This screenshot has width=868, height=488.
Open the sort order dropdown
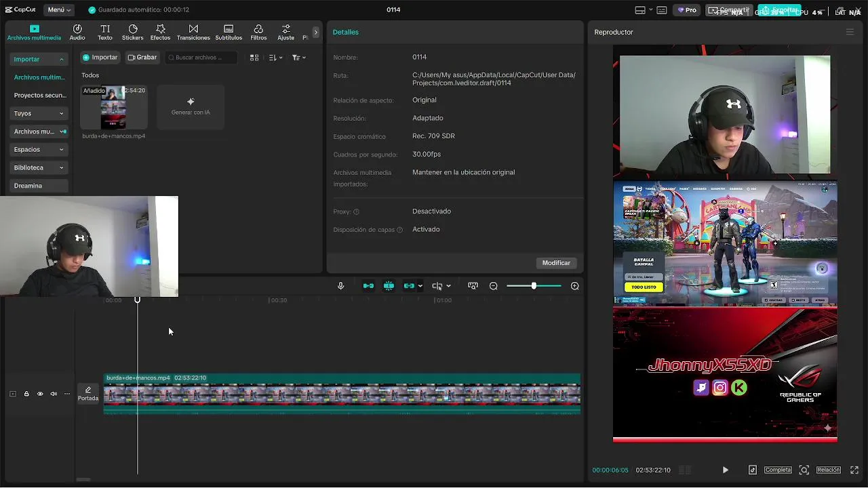[275, 58]
